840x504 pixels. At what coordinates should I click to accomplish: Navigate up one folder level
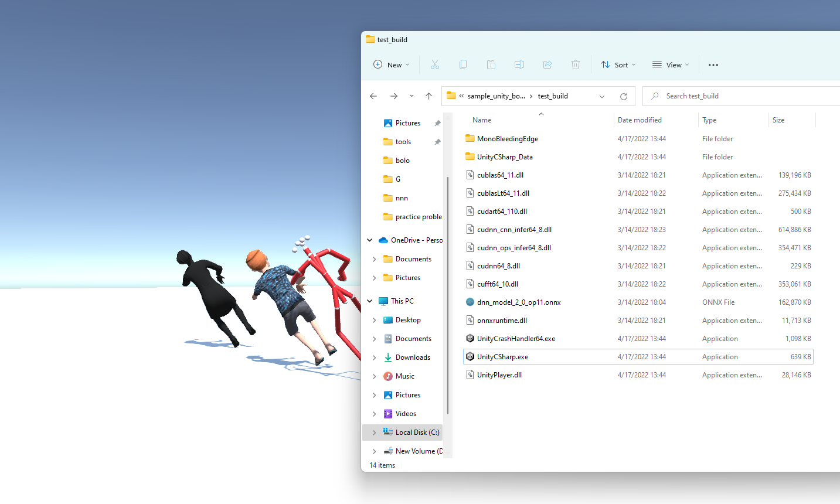click(428, 96)
